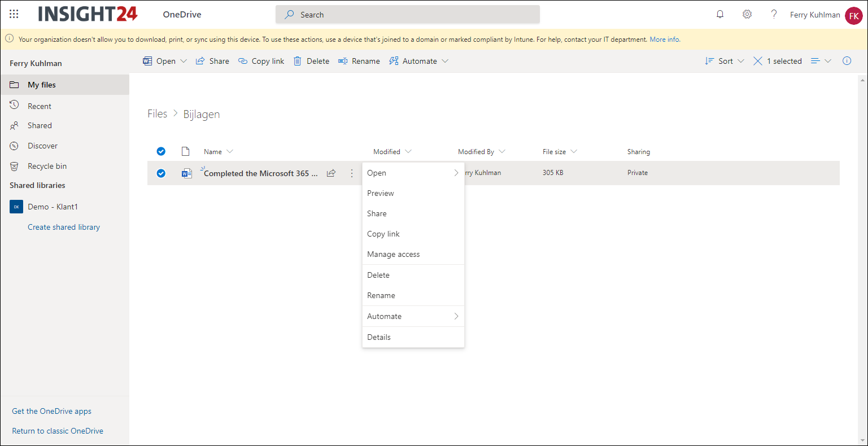Open the view options layout dropdown
This screenshot has width=868, height=446.
821,61
